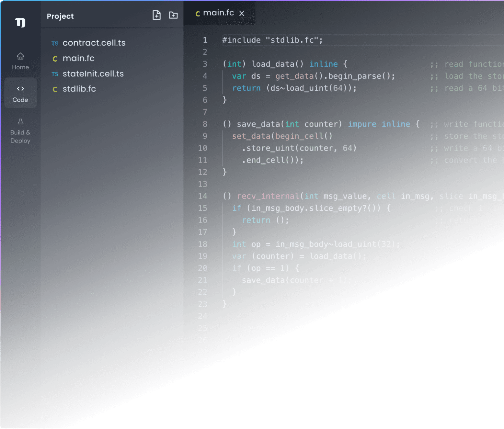Open the Code section

click(x=20, y=93)
